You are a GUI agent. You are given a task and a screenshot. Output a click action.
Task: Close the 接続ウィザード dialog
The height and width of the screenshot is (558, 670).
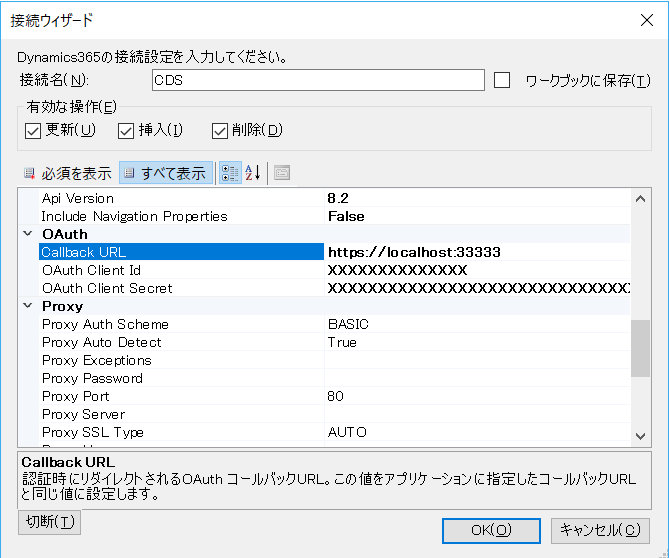pyautogui.click(x=647, y=20)
